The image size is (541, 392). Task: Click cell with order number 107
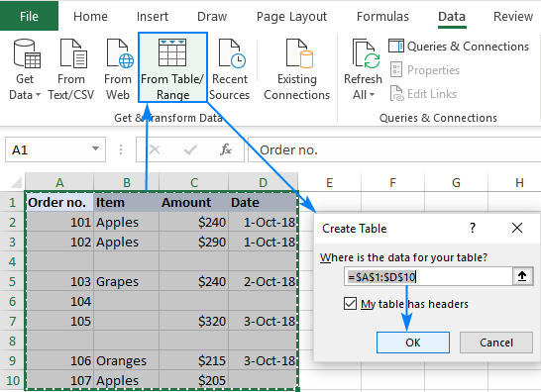tap(59, 380)
